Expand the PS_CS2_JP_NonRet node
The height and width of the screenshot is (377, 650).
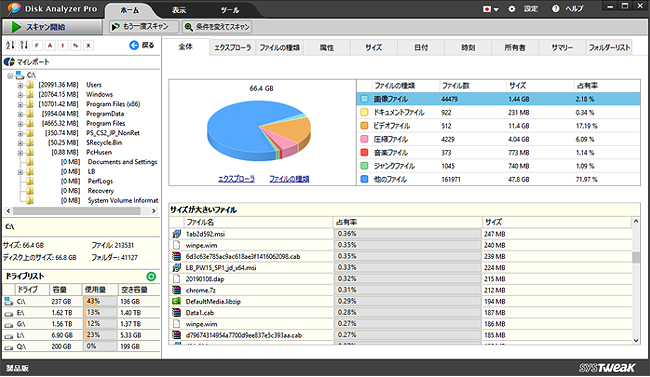point(20,133)
